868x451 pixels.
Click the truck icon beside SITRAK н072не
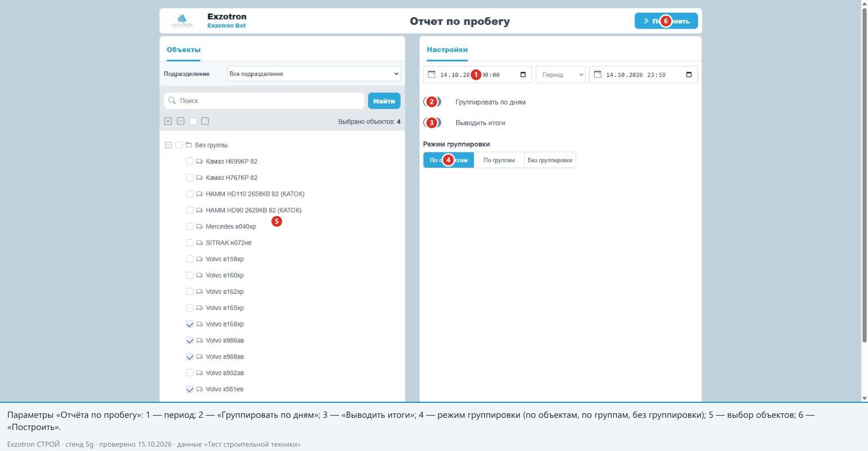199,243
